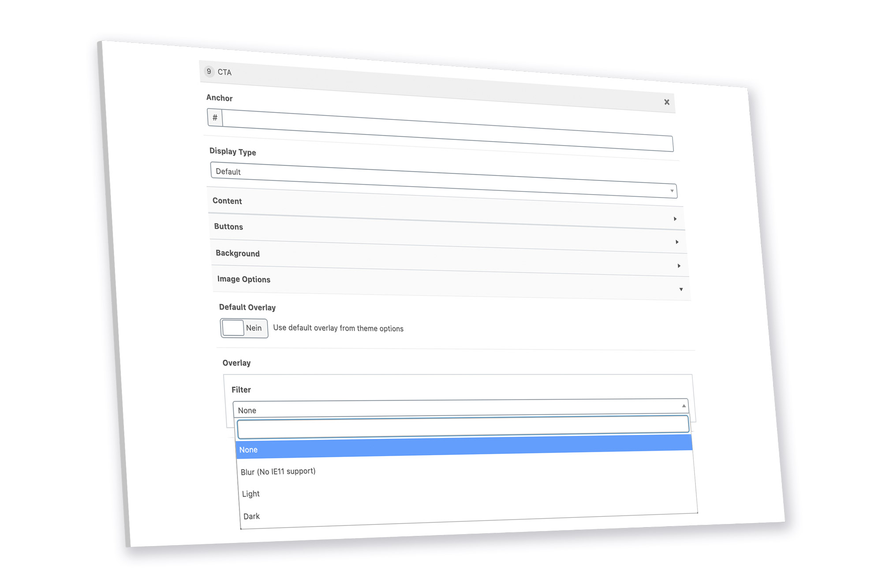The width and height of the screenshot is (882, 588).
Task: Click the collapse arrow on Image Options
Action: (681, 289)
